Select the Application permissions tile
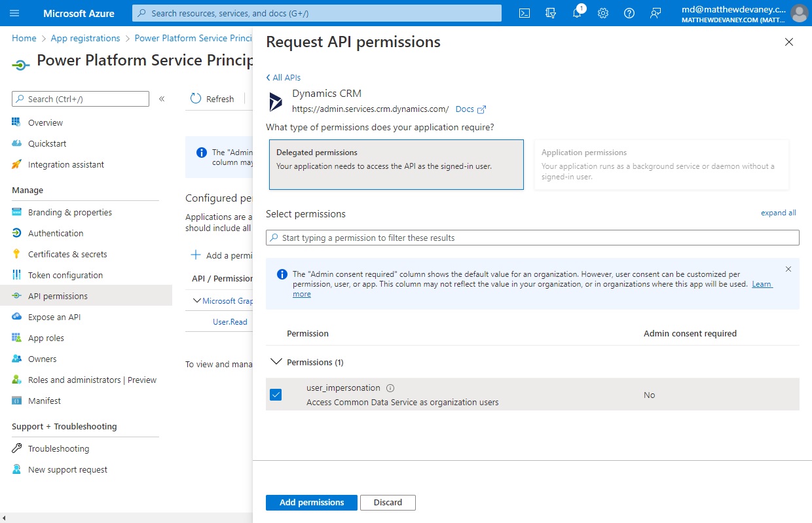The width and height of the screenshot is (812, 523). [661, 164]
